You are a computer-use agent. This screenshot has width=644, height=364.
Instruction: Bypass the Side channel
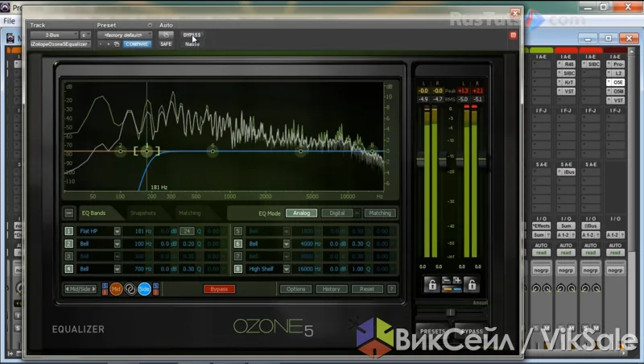(155, 292)
